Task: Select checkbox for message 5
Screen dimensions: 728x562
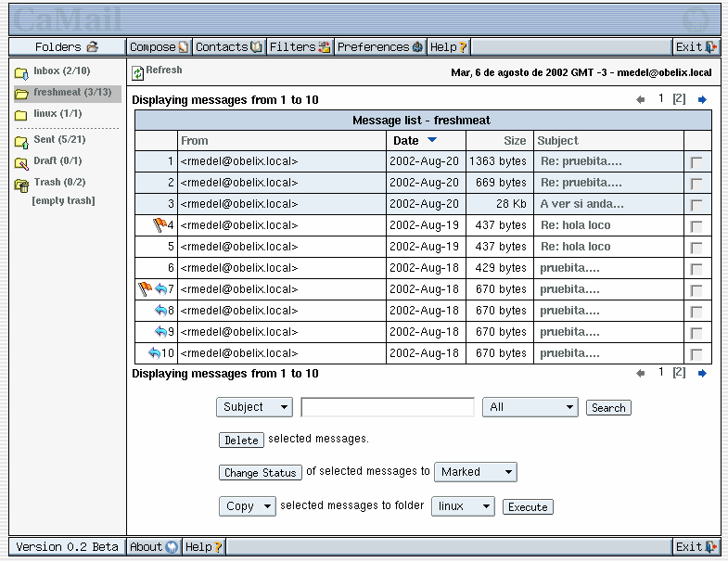Action: (696, 248)
